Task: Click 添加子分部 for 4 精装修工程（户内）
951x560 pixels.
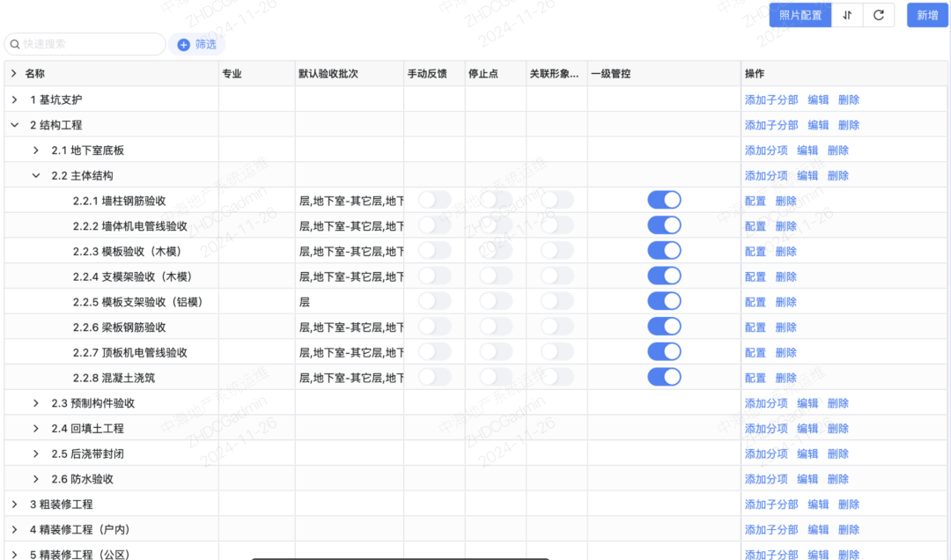Action: coord(773,529)
